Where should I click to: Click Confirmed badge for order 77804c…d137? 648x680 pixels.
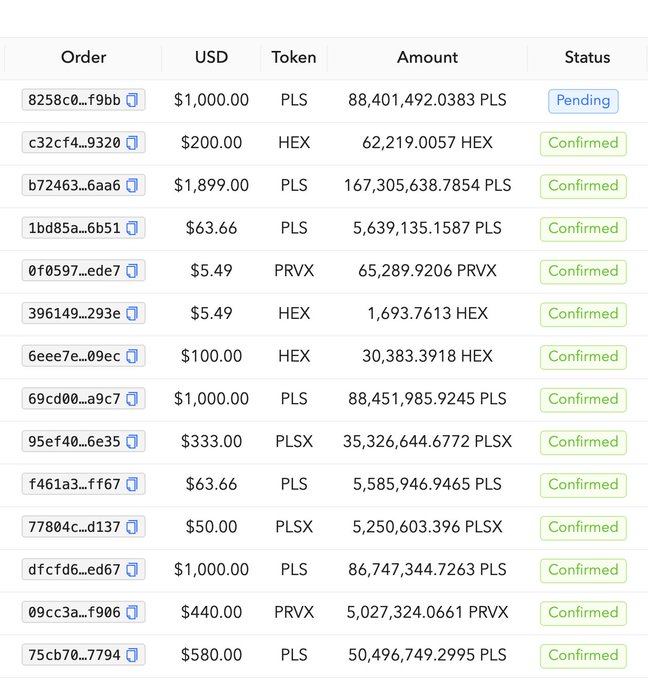[583, 528]
